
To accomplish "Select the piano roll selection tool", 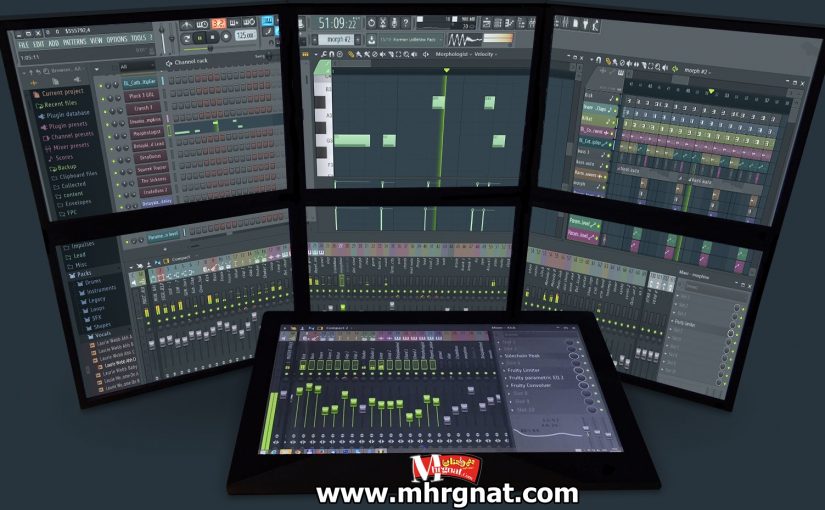I will (398, 54).
